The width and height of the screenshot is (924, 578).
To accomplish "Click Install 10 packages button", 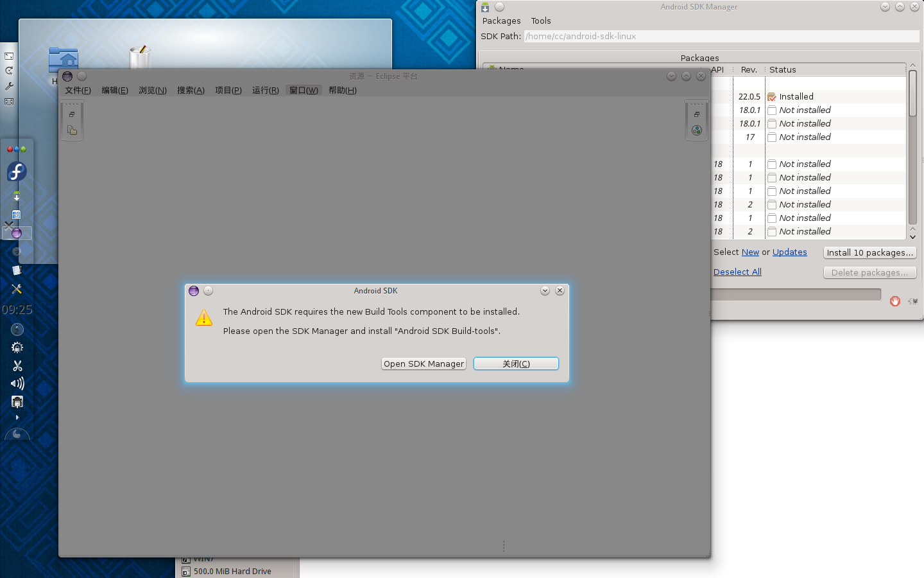I will [x=869, y=252].
